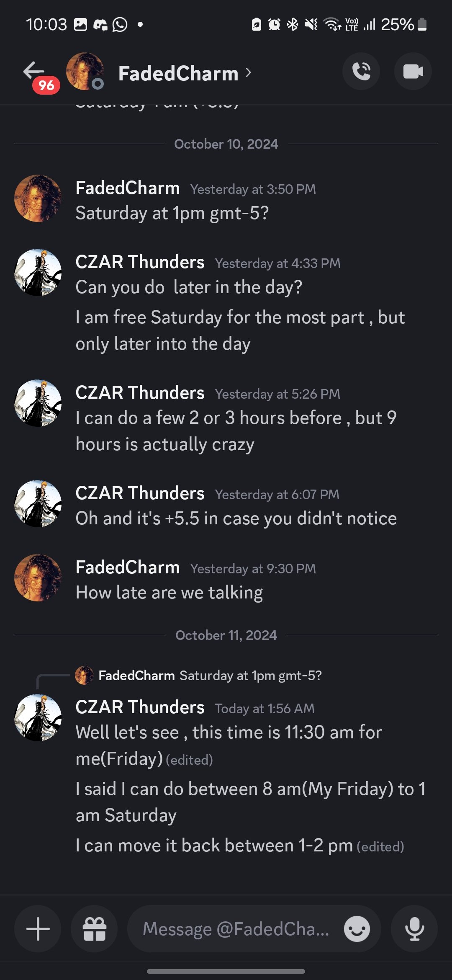Start a video call with FadedCharm
This screenshot has height=980, width=452.
(x=413, y=71)
